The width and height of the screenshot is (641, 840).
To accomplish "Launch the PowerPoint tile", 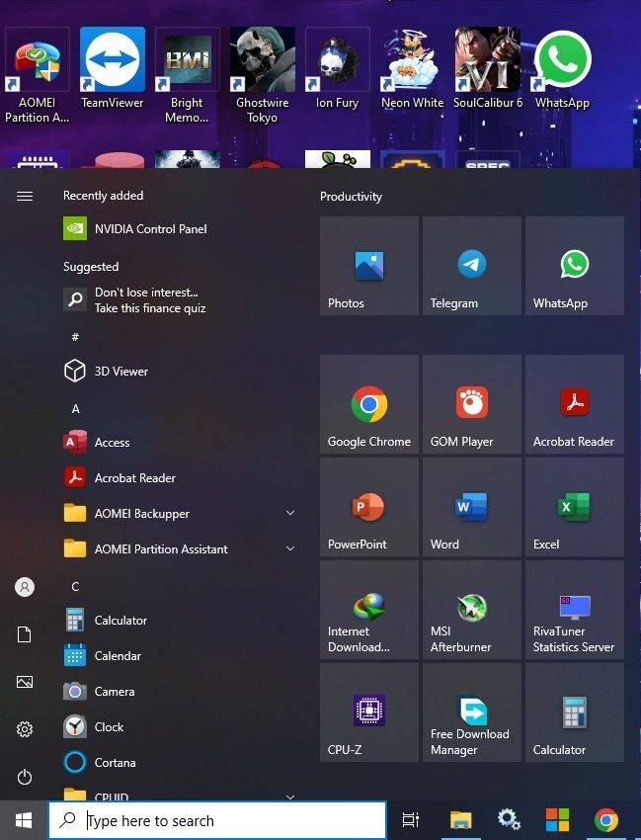I will point(369,507).
